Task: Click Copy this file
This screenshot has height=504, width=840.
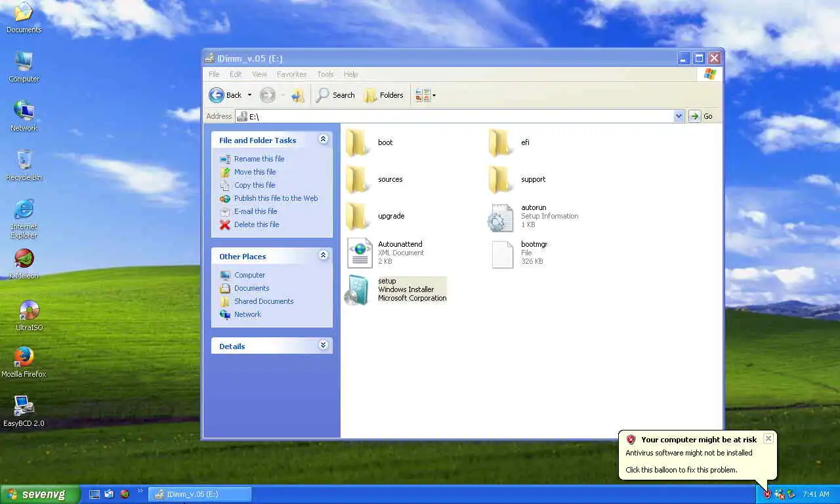Action: [247, 185]
